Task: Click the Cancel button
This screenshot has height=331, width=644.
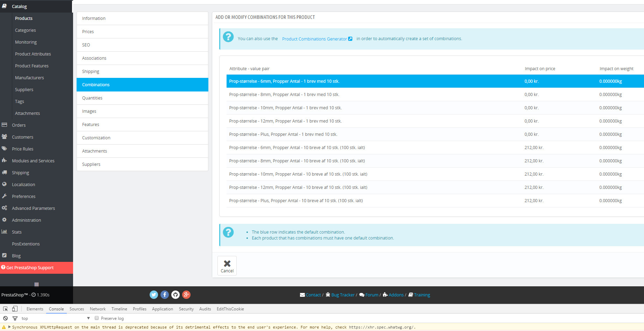Action: 227,266
